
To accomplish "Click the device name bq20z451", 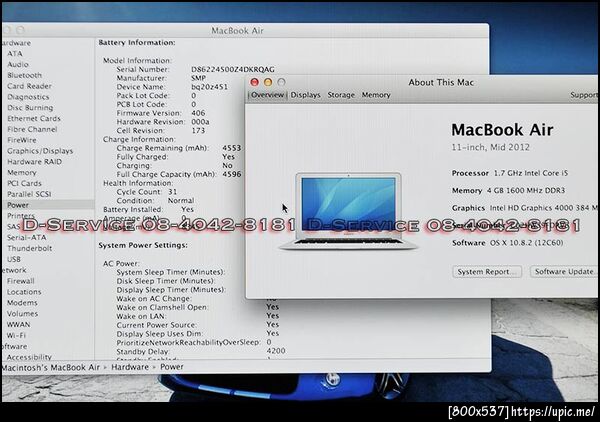I will [209, 87].
